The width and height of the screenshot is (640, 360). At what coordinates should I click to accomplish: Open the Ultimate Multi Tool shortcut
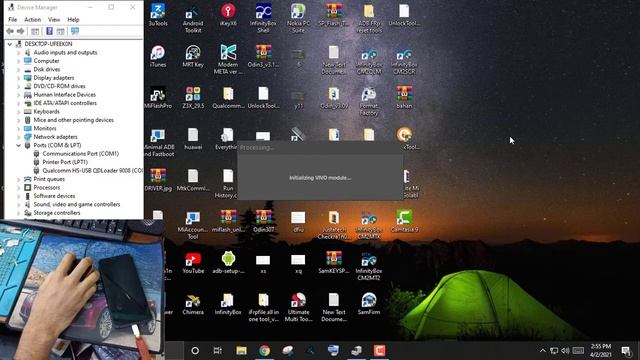tap(298, 307)
